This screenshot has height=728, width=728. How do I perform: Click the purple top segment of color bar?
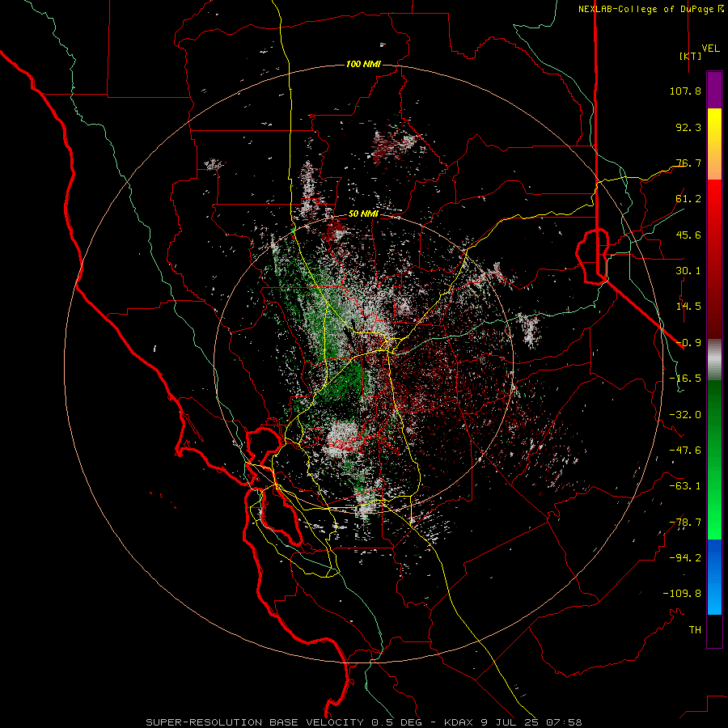click(714, 90)
